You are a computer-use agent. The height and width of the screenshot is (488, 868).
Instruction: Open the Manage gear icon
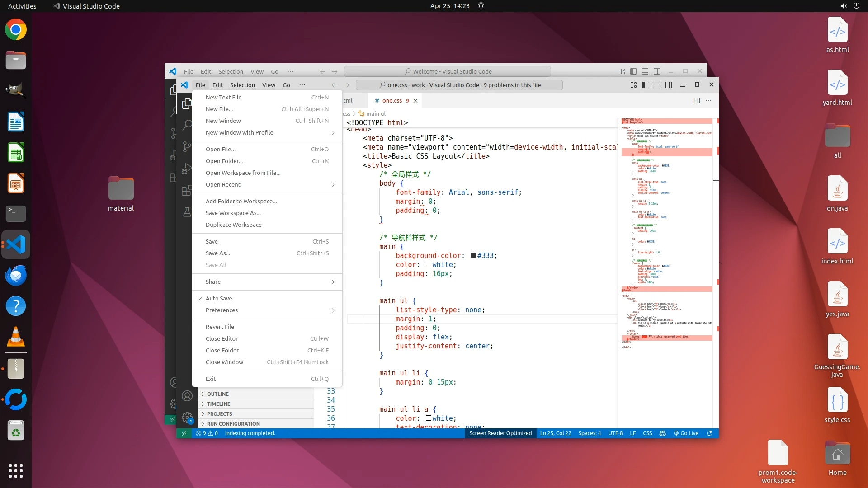pos(187,418)
